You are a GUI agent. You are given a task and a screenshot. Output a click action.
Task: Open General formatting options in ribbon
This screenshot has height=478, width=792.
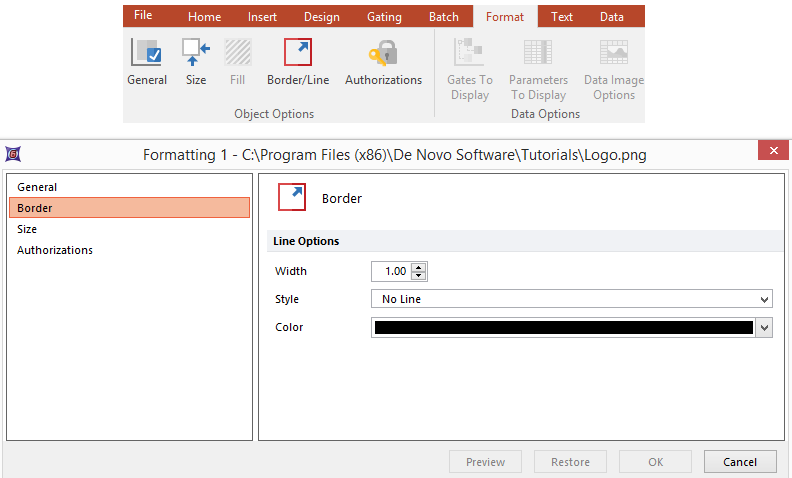tap(147, 54)
